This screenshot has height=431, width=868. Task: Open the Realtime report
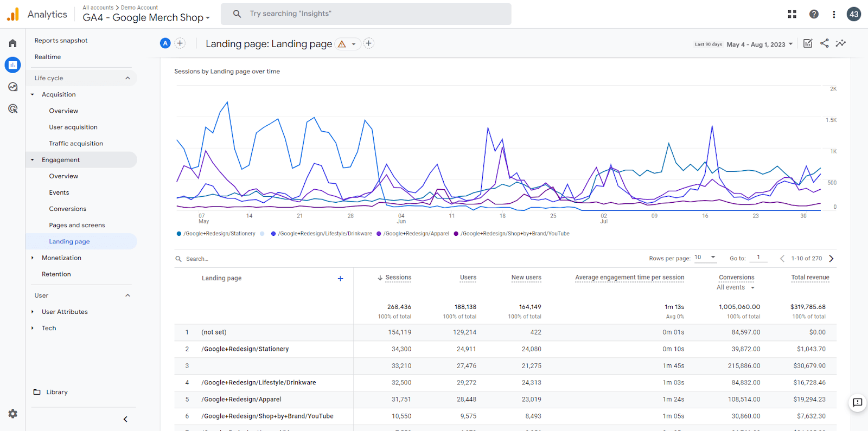click(48, 57)
